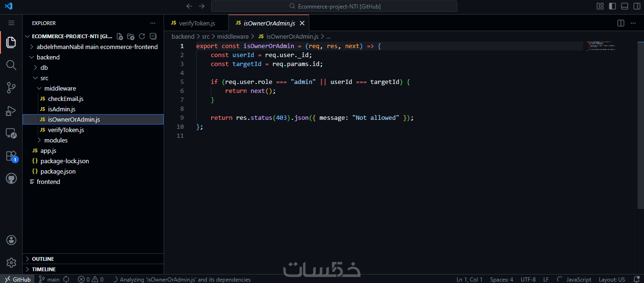Open frontend entry in the file tree
This screenshot has width=644, height=283.
93,182
